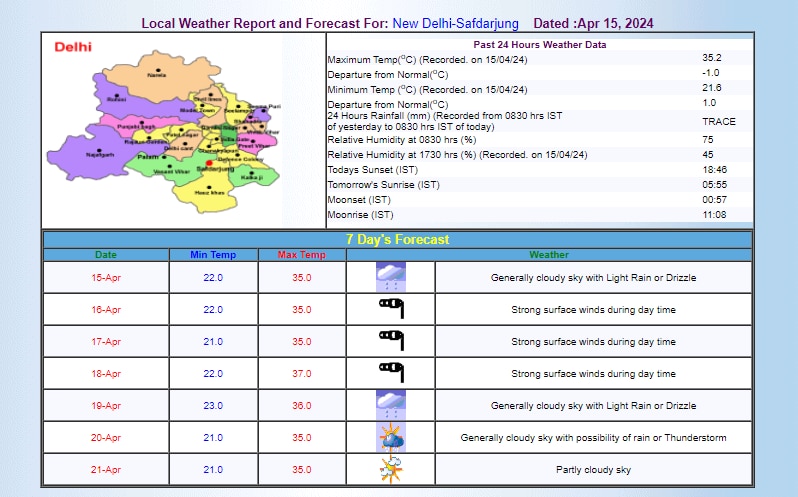Click the rainfall value TRACE

click(719, 122)
